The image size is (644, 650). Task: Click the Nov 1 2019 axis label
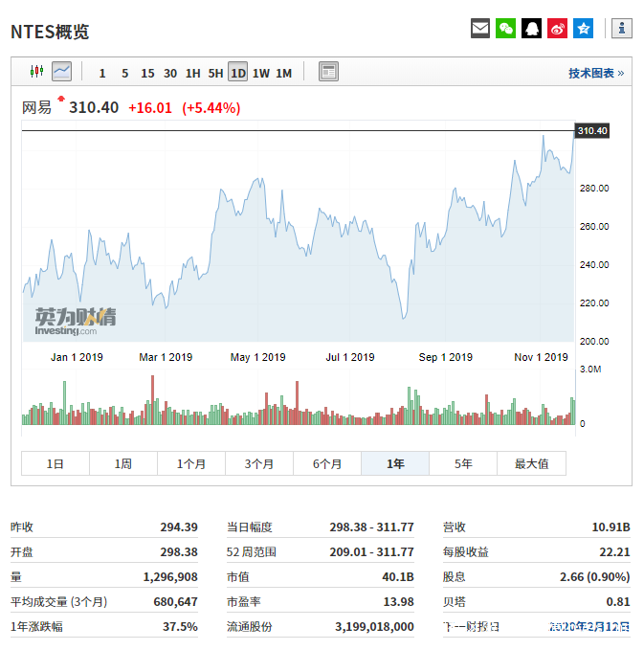(541, 357)
